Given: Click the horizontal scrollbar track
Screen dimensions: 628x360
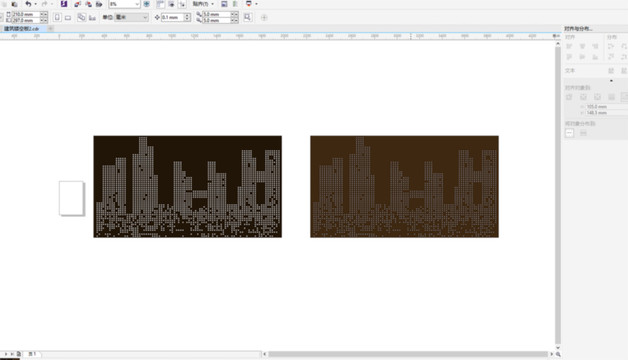Looking at the screenshot, I should (x=408, y=354).
